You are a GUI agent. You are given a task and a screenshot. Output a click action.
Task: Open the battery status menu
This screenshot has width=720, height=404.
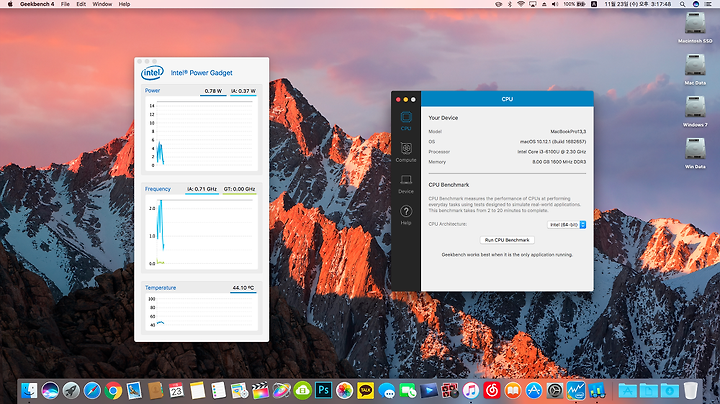coord(574,4)
